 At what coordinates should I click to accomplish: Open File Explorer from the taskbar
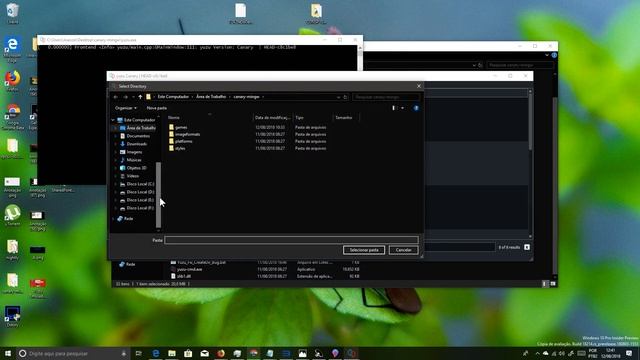pos(172,353)
